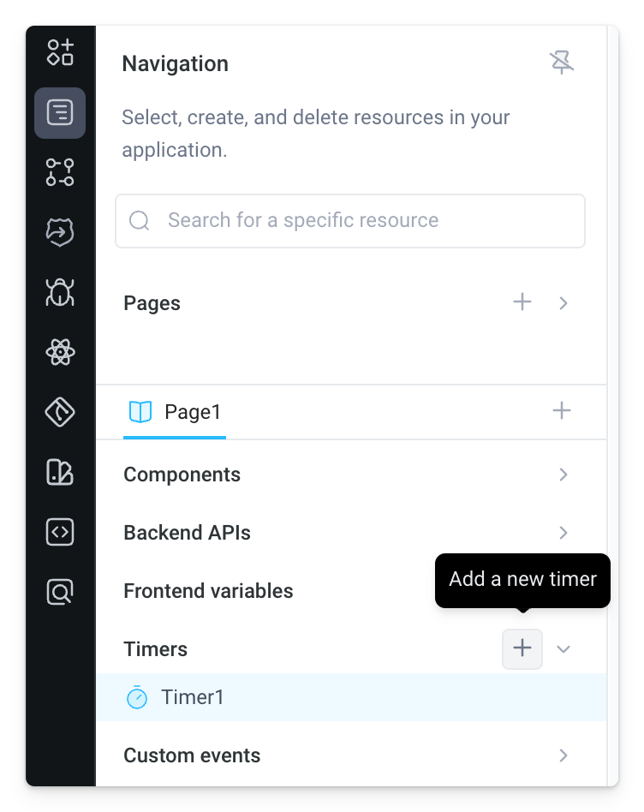
Task: Open the custom code panel
Action: (x=59, y=532)
